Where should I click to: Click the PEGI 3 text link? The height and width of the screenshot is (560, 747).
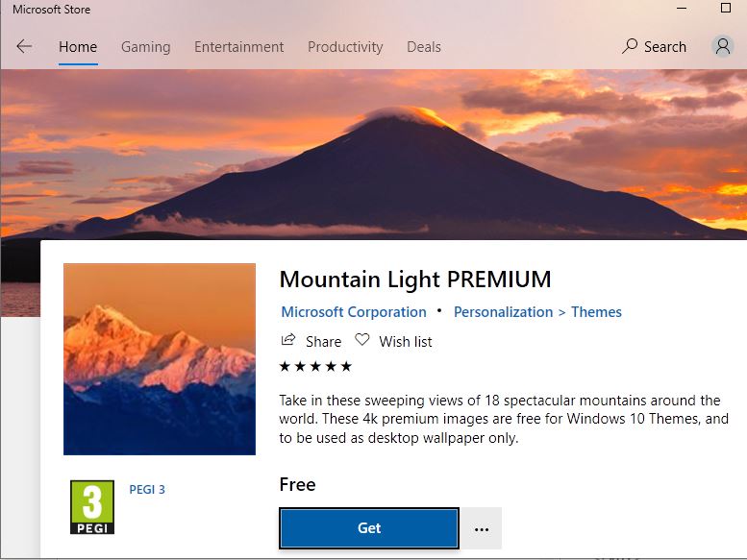click(x=147, y=489)
